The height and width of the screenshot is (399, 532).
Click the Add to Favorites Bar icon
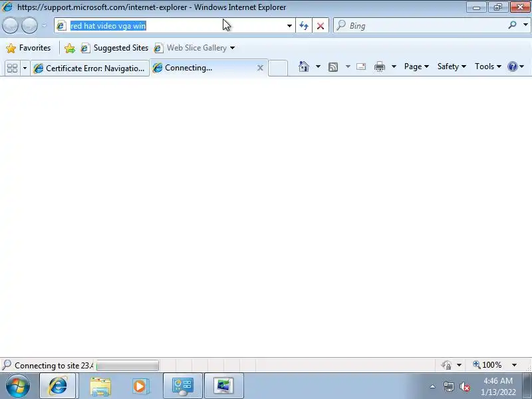tap(70, 48)
